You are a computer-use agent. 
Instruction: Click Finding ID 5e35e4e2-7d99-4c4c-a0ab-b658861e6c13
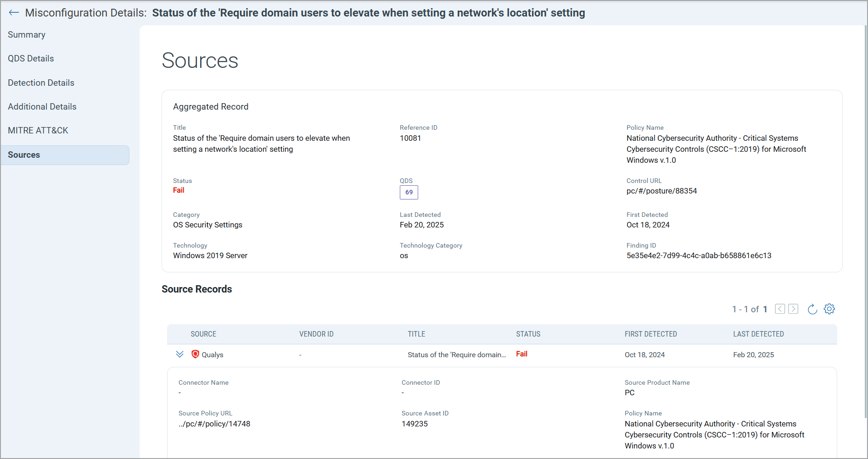[699, 256]
